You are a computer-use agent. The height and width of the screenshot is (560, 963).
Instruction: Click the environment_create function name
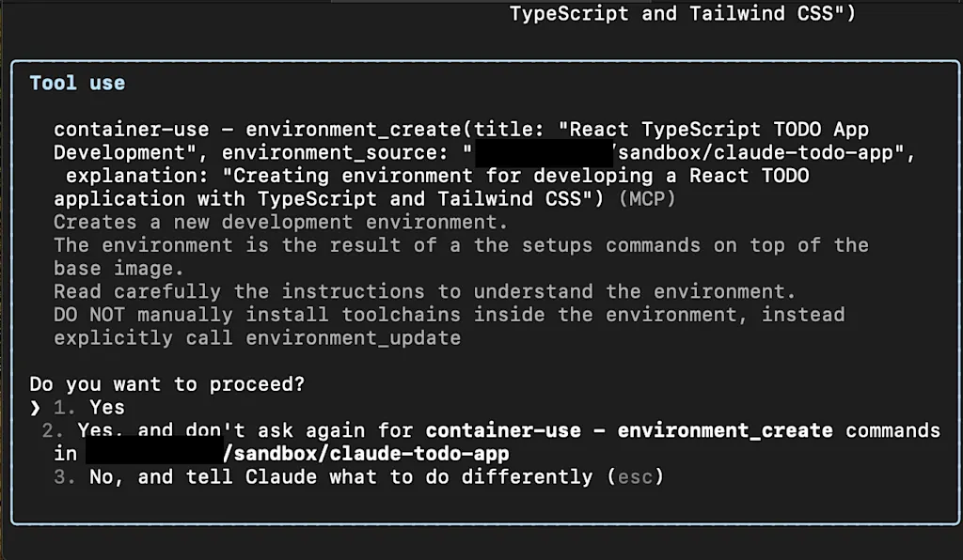pos(354,130)
